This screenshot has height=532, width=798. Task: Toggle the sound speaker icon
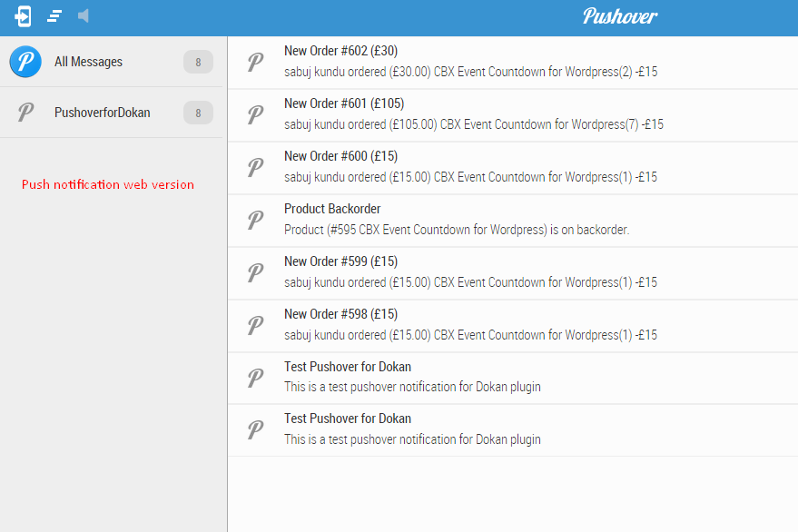tap(84, 15)
